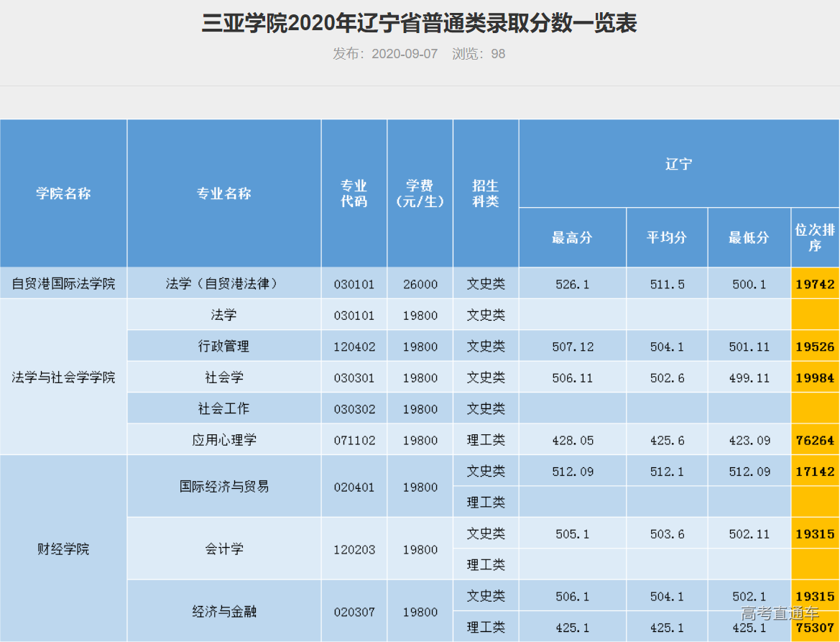
Task: Select the 财经学院 college cell
Action: pos(63,549)
